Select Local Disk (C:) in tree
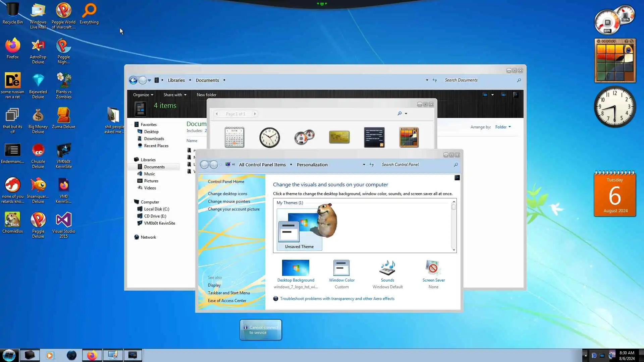Image resolution: width=644 pixels, height=362 pixels. point(156,209)
